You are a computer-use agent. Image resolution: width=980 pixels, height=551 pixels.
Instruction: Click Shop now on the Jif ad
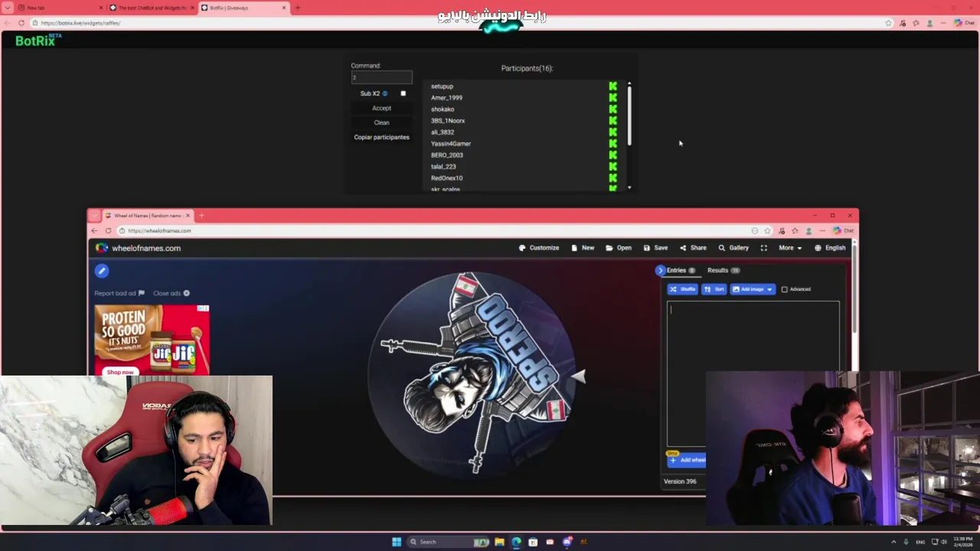(x=119, y=372)
